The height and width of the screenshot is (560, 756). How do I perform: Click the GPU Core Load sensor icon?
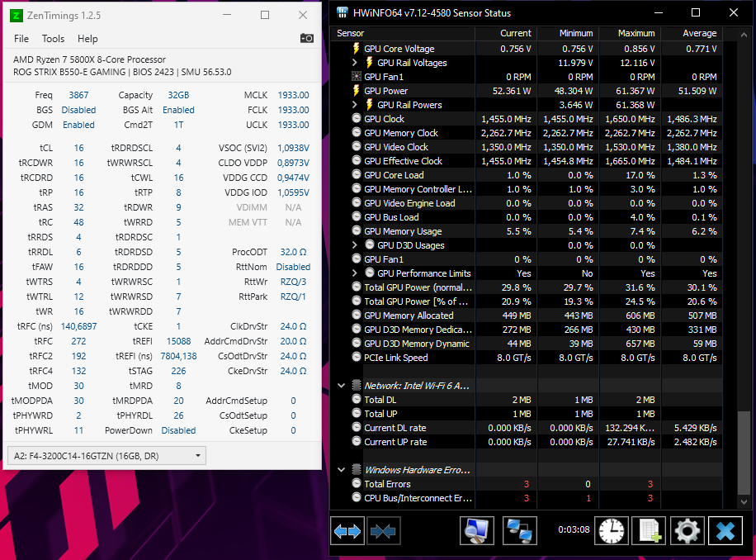tap(357, 174)
